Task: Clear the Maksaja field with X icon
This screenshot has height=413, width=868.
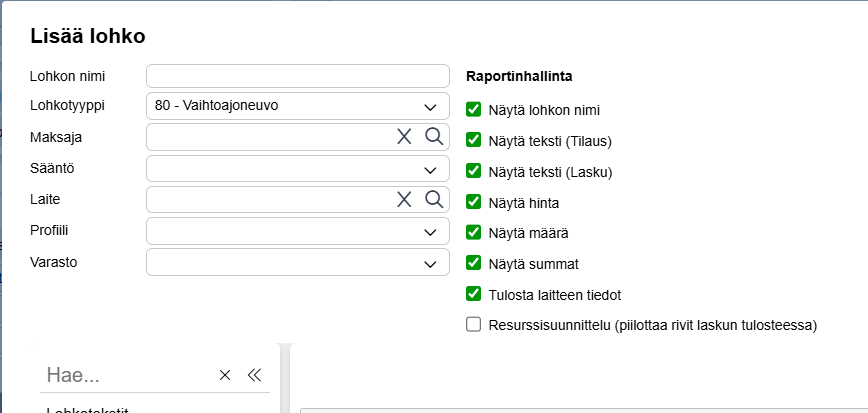Action: pyautogui.click(x=404, y=137)
